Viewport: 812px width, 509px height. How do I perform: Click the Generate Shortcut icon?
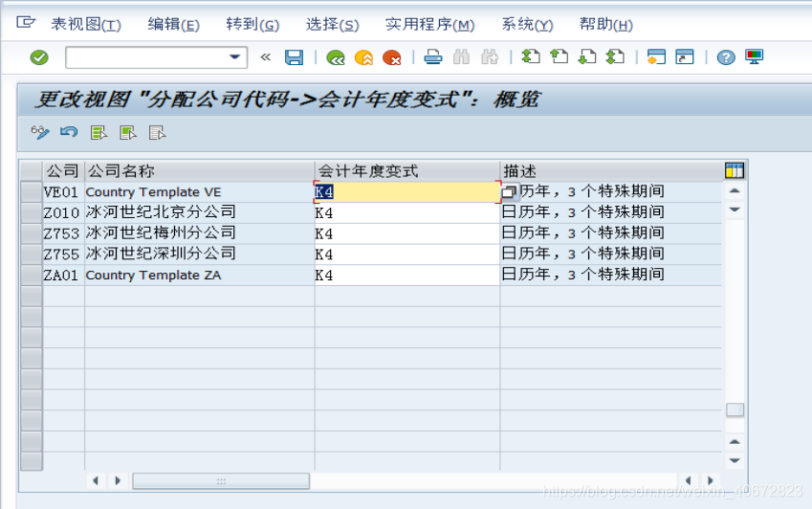click(x=685, y=57)
